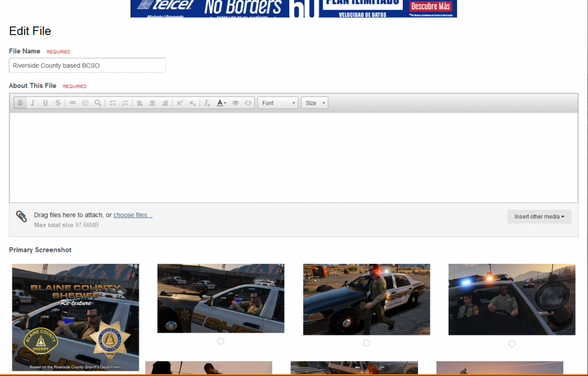Click the choose files link
The height and width of the screenshot is (376, 588).
tap(133, 215)
